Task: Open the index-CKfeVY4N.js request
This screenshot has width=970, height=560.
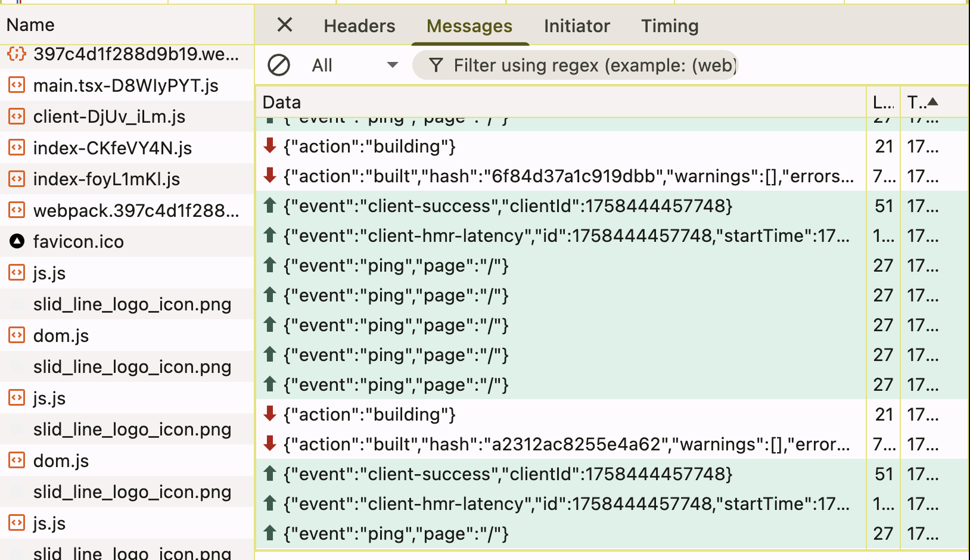Action: coord(113,148)
